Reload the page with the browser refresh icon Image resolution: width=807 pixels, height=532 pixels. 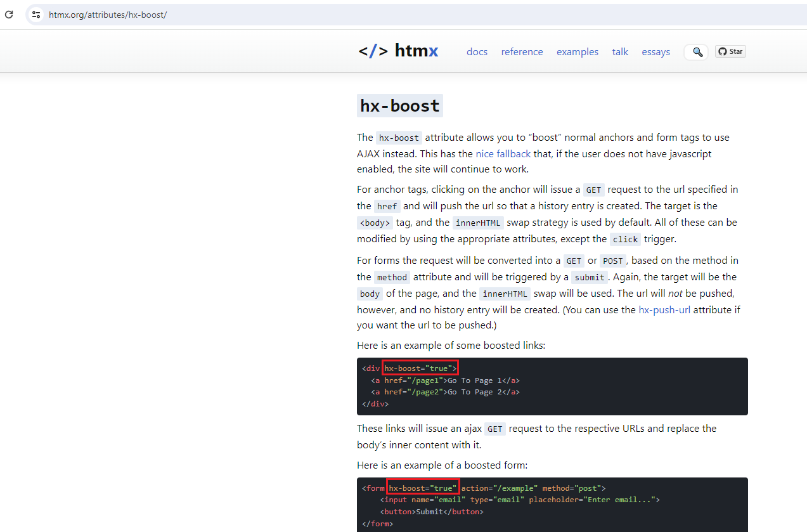[x=9, y=14]
